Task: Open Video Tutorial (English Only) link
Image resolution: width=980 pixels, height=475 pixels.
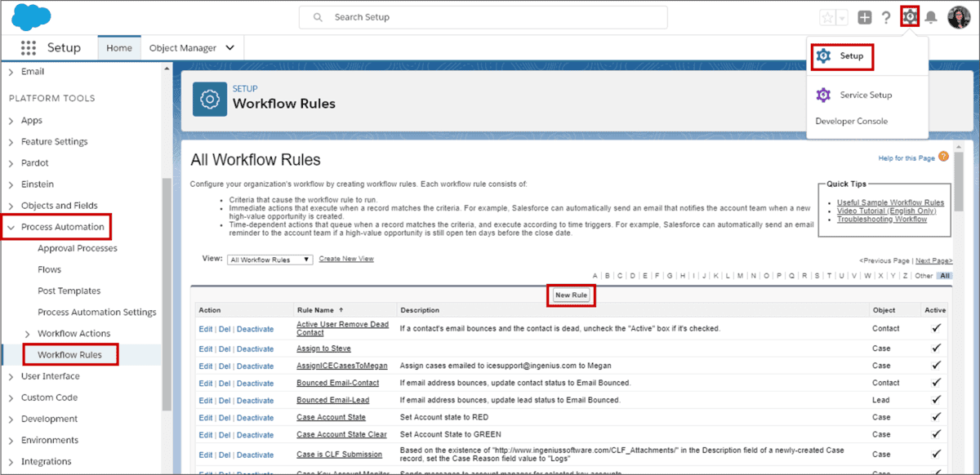Action: 886,211
